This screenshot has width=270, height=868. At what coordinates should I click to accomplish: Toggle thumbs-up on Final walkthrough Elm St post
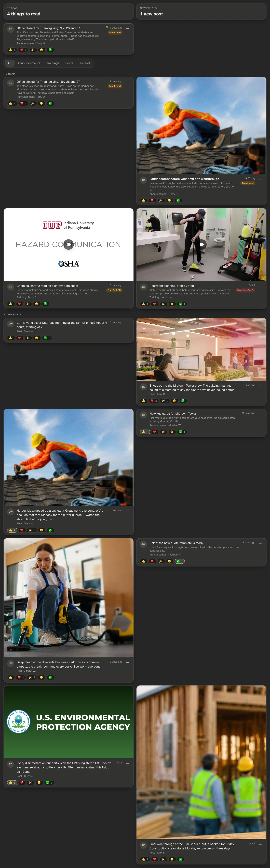click(145, 859)
